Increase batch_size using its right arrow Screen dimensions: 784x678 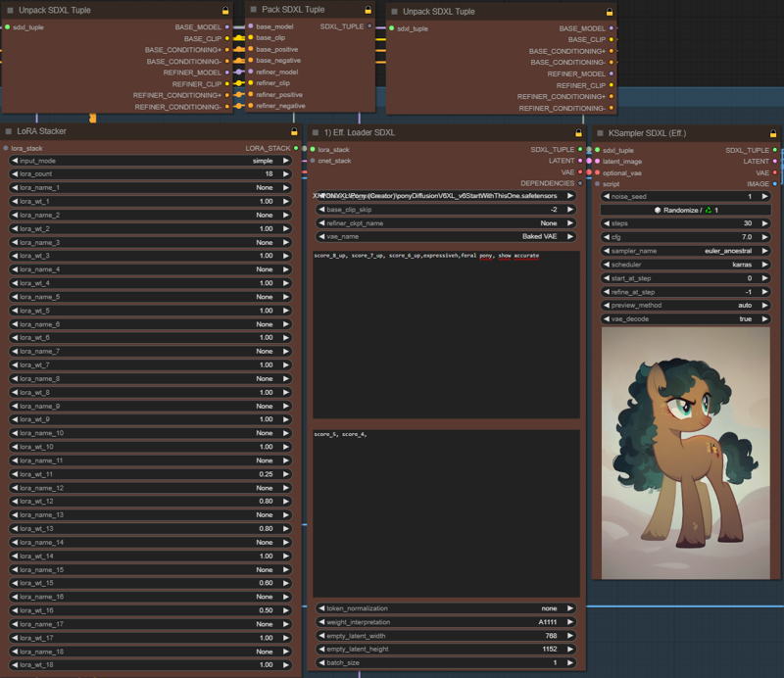click(570, 662)
